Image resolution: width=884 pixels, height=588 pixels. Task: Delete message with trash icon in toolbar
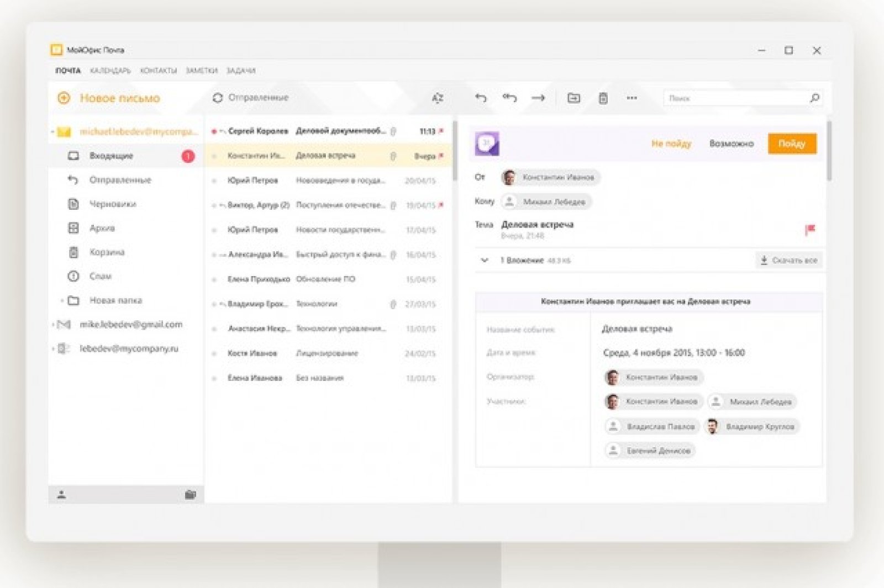(603, 98)
